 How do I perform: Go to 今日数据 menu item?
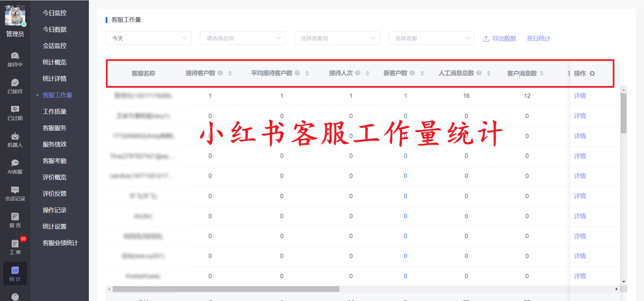coord(55,29)
